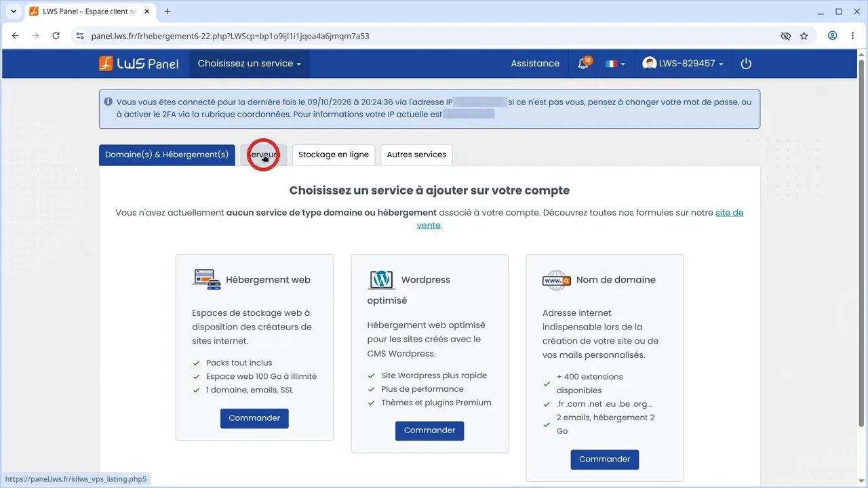Screen dimensions: 868x488
Task: Click Commander under Nom de domaine
Action: coord(605,460)
